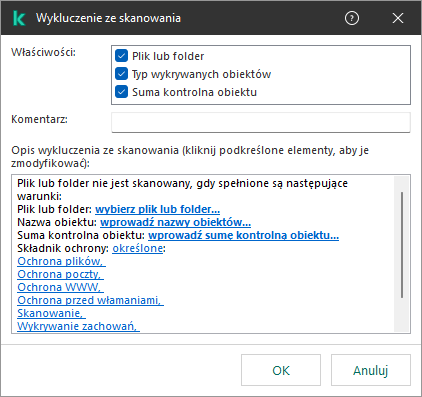Select Ochrona przed włamaniami link
Screen dimensions: 422x397
[90, 300]
